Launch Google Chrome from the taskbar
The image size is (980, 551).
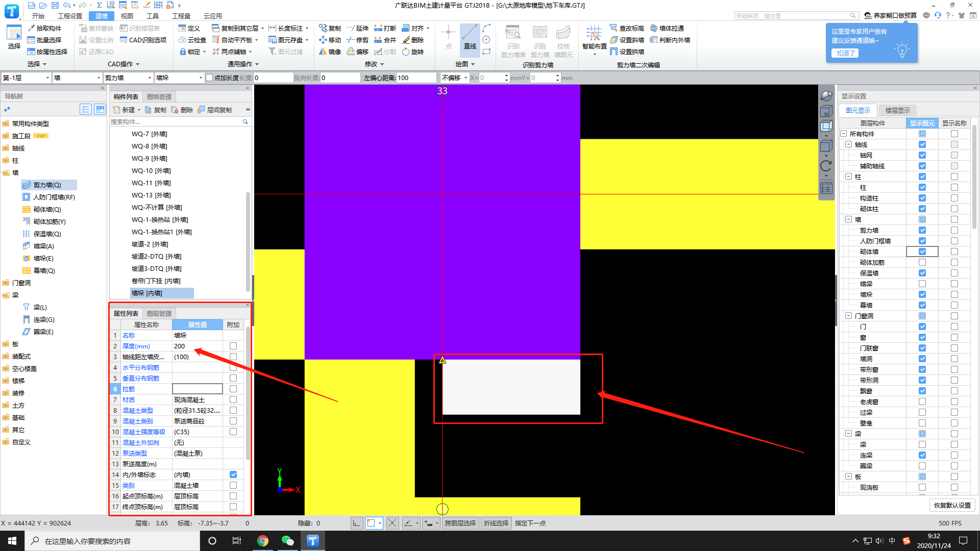click(263, 541)
